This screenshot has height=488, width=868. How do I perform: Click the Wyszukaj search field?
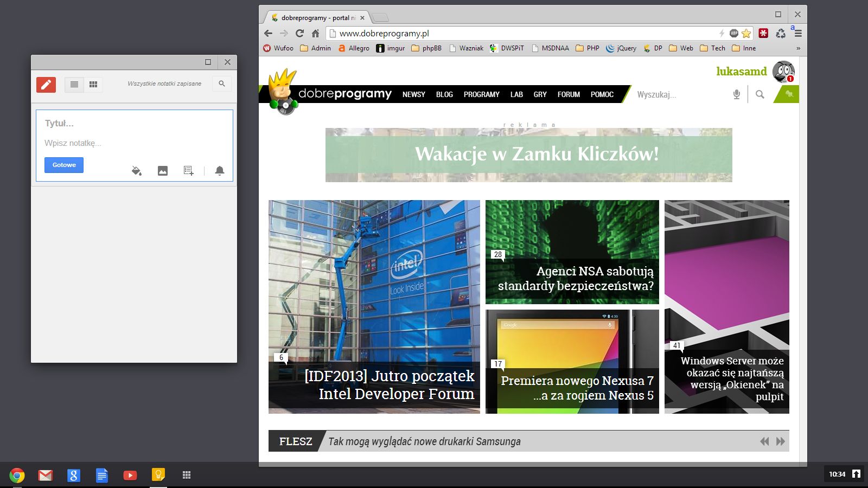point(681,94)
